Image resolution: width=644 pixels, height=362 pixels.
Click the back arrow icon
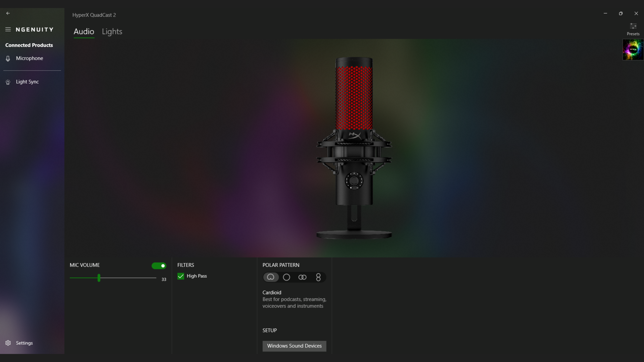tap(8, 13)
